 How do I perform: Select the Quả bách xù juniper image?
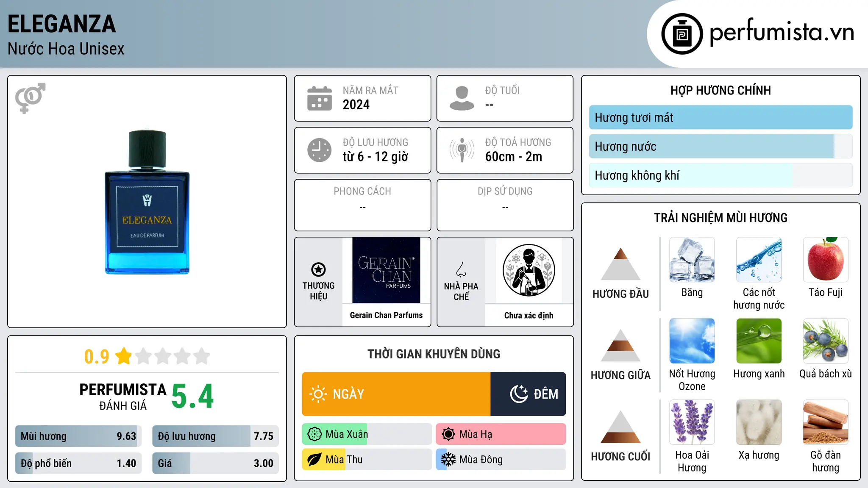coord(826,341)
